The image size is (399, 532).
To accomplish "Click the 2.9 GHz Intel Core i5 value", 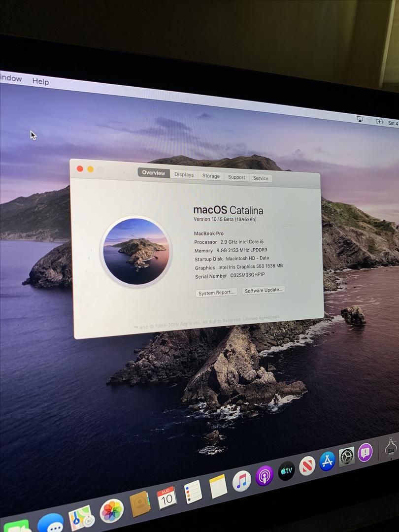I will coord(242,241).
